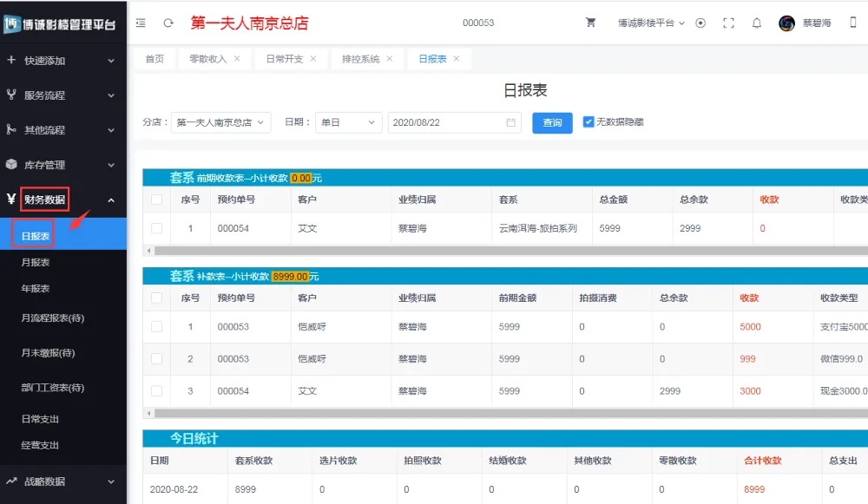The height and width of the screenshot is (504, 868).
Task: Click the refresh icon in the top bar
Action: 168,23
